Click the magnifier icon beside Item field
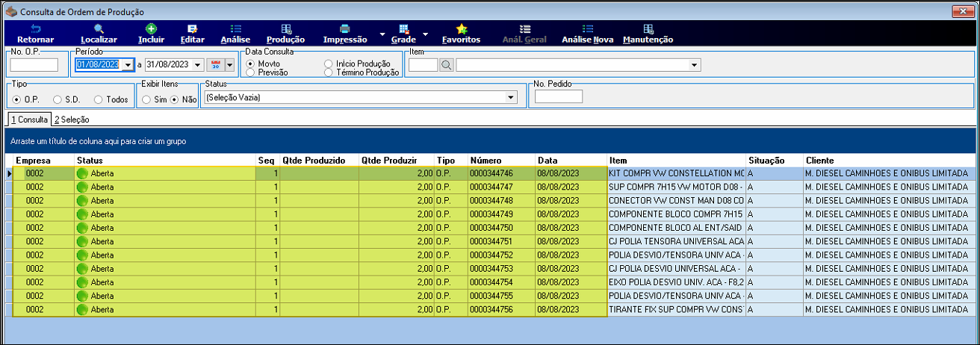The height and width of the screenshot is (345, 980). 446,65
